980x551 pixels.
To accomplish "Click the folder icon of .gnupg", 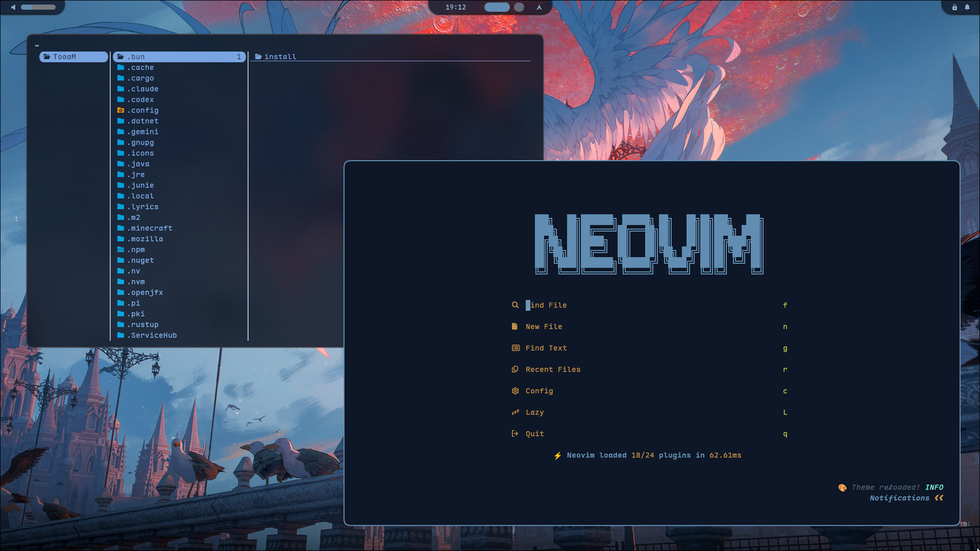I will (120, 142).
